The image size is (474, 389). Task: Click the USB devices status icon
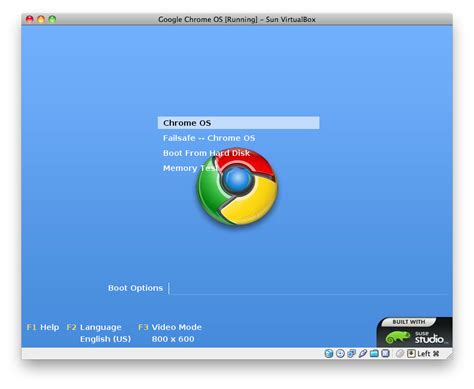pos(363,353)
